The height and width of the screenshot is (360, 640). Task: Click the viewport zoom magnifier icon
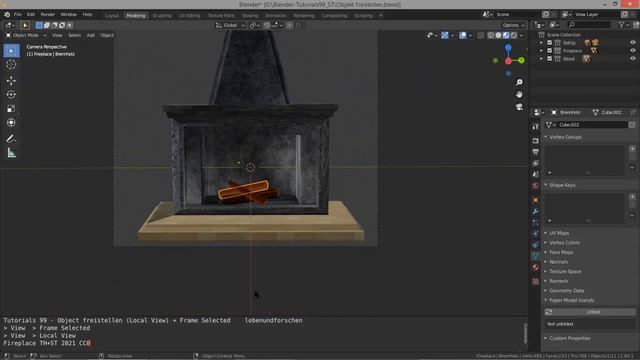[519, 82]
